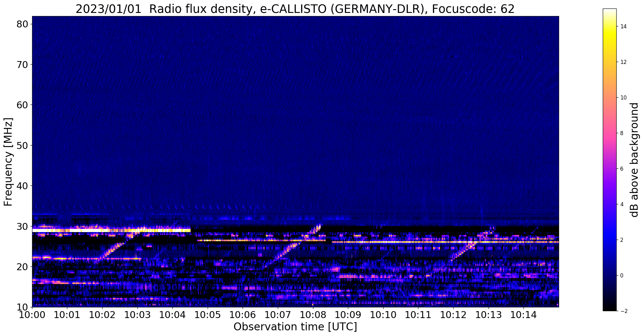
Task: Click the 10:07 time tick label
Action: (278, 315)
